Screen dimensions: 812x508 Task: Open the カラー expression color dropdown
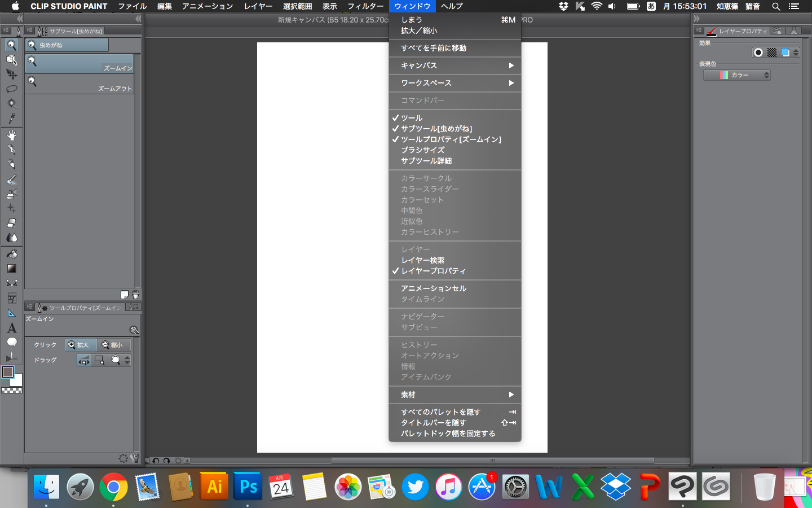click(x=736, y=75)
